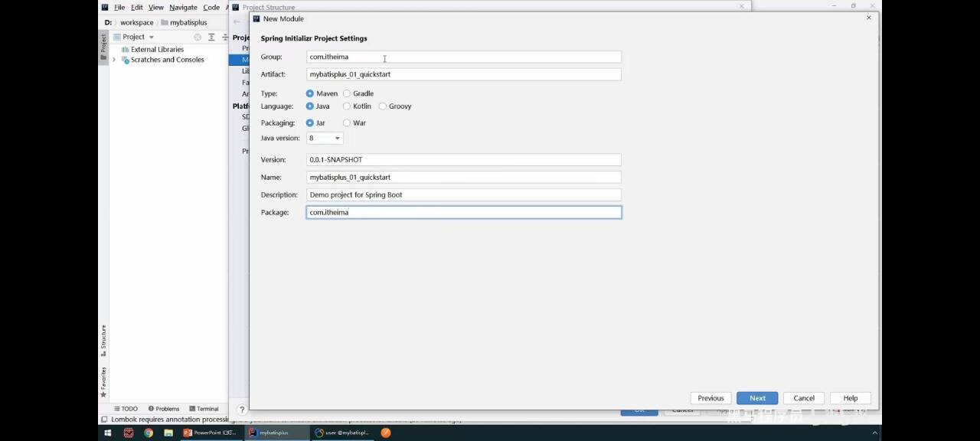The width and height of the screenshot is (980, 441).
Task: Open the Navigate menu
Action: click(183, 7)
